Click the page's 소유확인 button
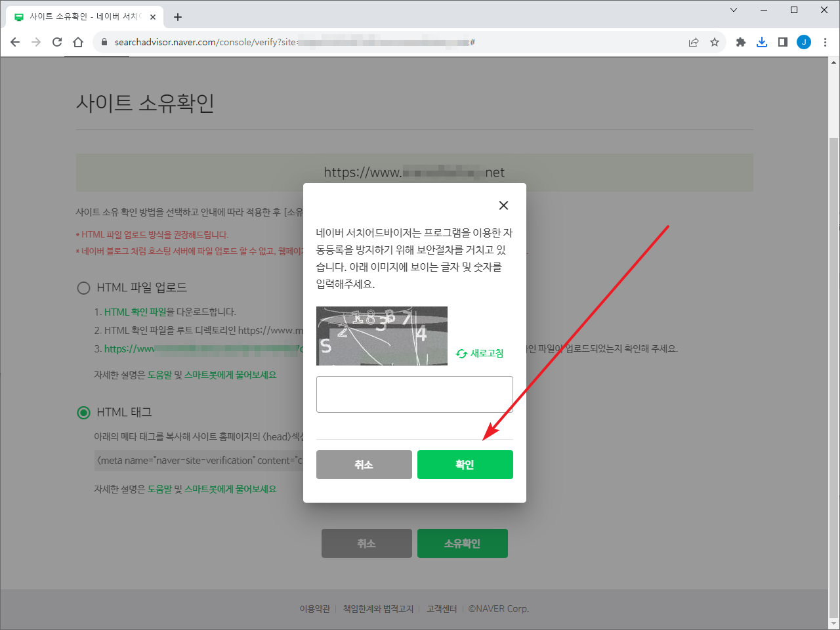840x630 pixels. click(463, 543)
